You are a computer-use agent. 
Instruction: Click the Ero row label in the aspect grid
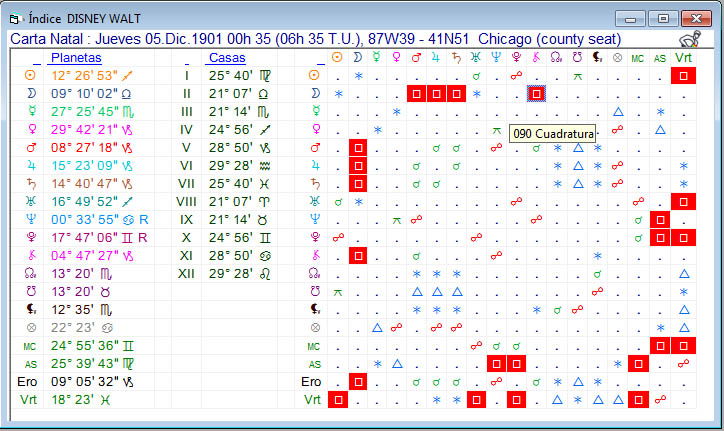coord(311,382)
